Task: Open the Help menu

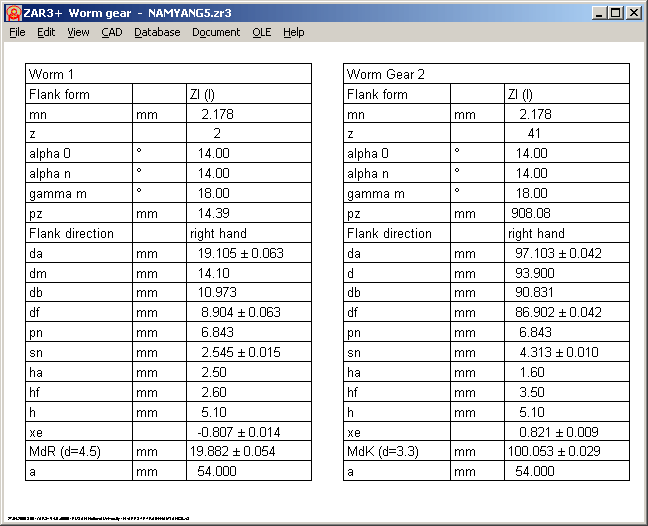Action: tap(293, 32)
